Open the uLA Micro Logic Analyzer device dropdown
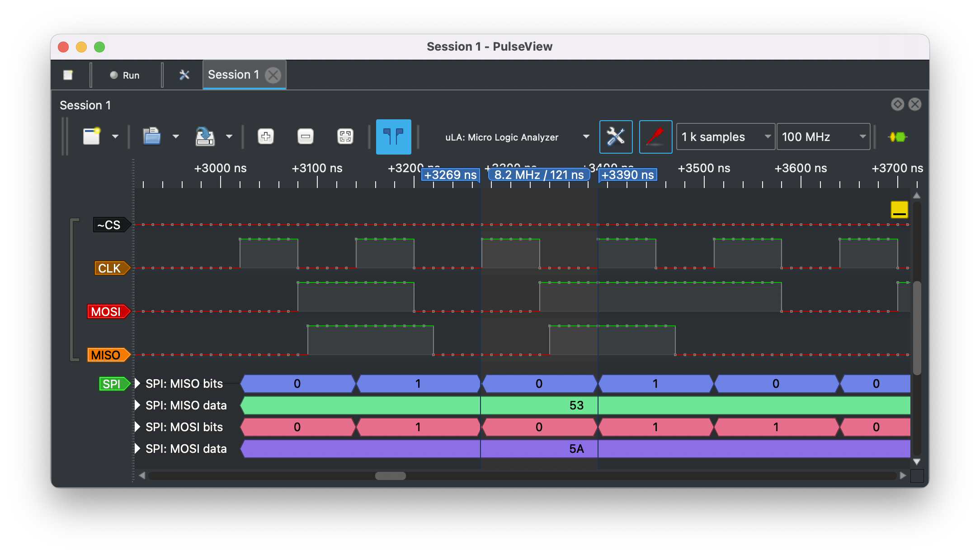Image resolution: width=980 pixels, height=555 pixels. tap(516, 137)
